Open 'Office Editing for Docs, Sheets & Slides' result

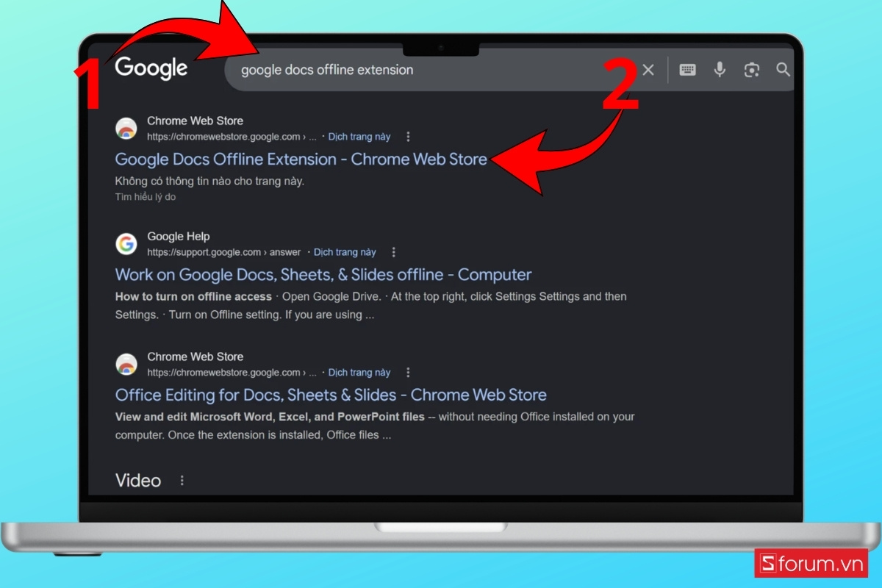coord(331,395)
